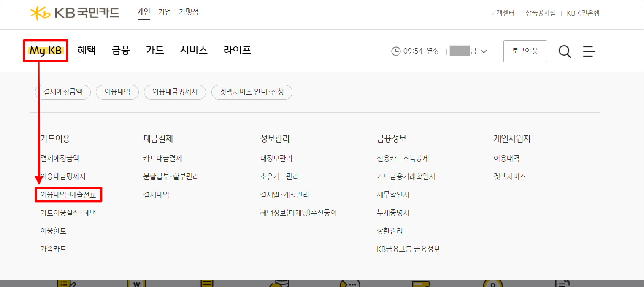Open the 라이프 menu

[x=237, y=50]
